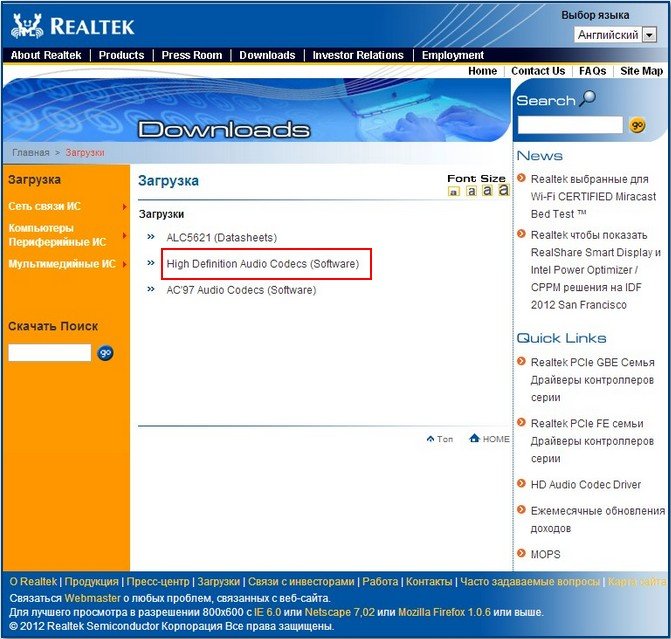671x639 pixels.
Task: Click bullet arrow beside ALC5621 Datasheets
Action: coord(151,237)
